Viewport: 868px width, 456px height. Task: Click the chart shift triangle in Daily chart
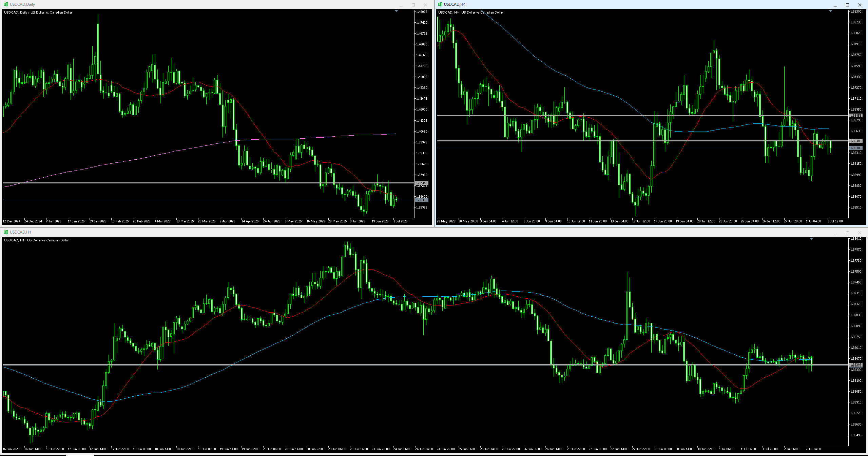click(x=396, y=11)
